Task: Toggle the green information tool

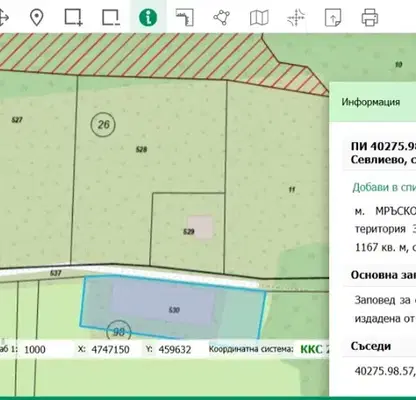Action: pos(148,17)
